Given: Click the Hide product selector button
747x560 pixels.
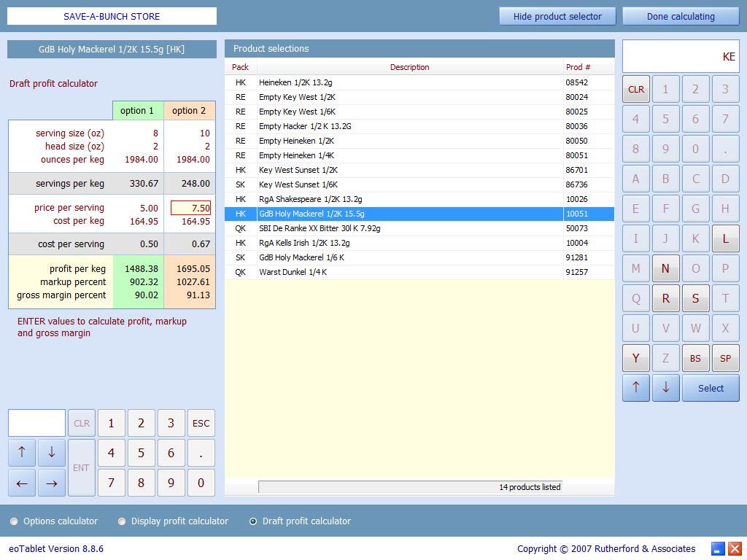Looking at the screenshot, I should pyautogui.click(x=557, y=16).
